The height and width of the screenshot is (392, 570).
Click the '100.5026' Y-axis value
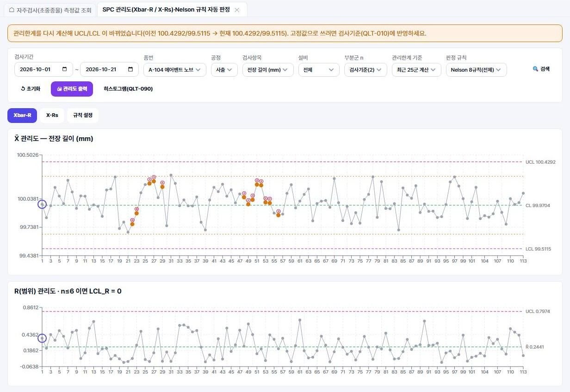pos(28,155)
